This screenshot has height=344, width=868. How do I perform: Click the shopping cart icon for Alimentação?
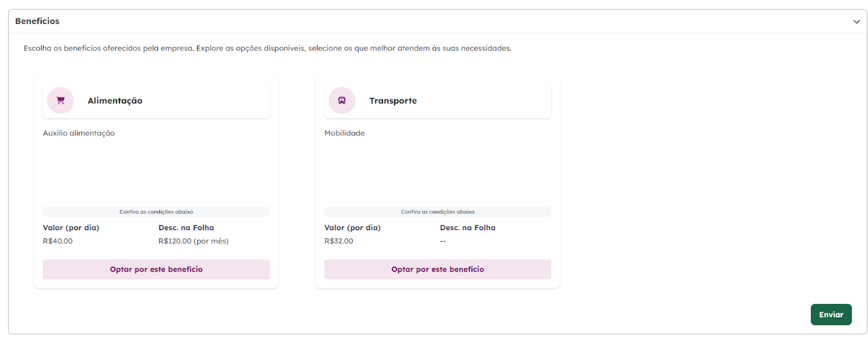pyautogui.click(x=60, y=101)
